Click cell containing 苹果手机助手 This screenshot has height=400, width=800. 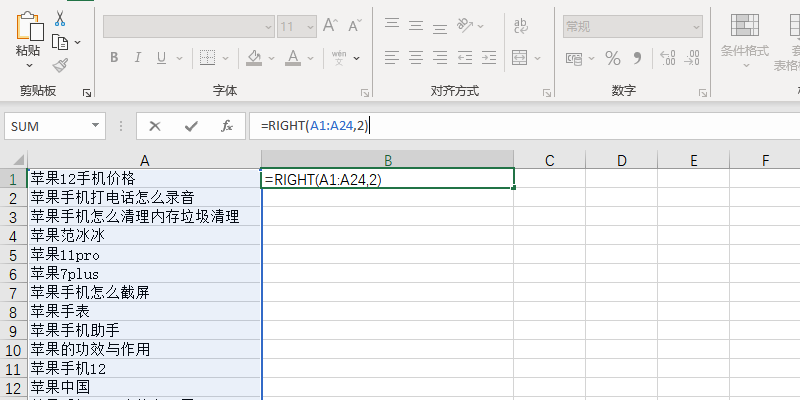coord(144,330)
